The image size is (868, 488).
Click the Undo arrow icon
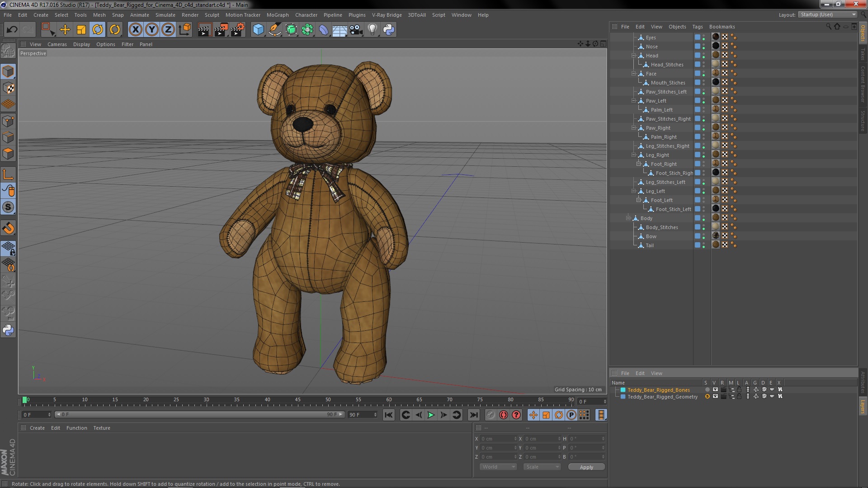pos(12,30)
